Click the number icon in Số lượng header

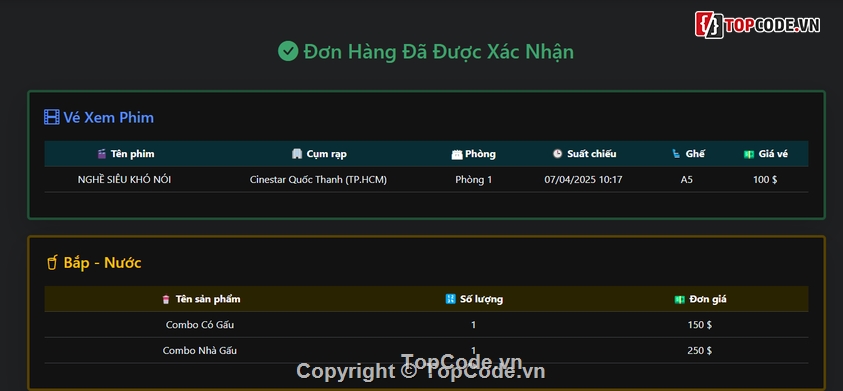451,299
